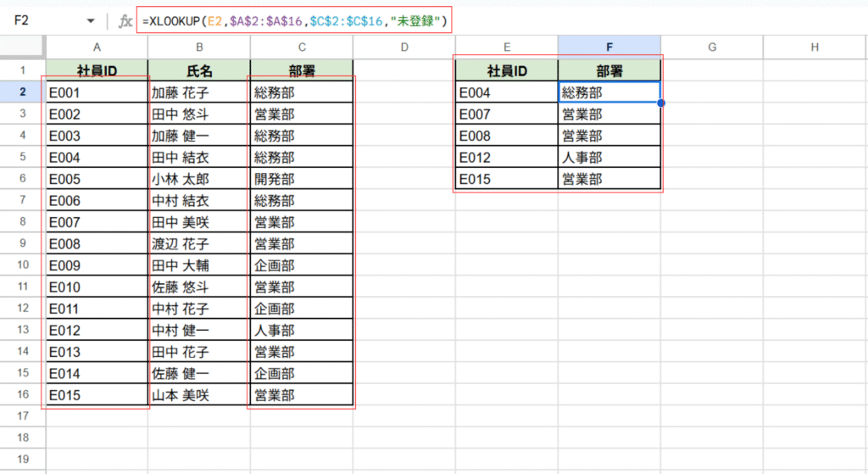Click the XLOOKUP formula in formula bar
The width and height of the screenshot is (868, 474).
[x=294, y=21]
